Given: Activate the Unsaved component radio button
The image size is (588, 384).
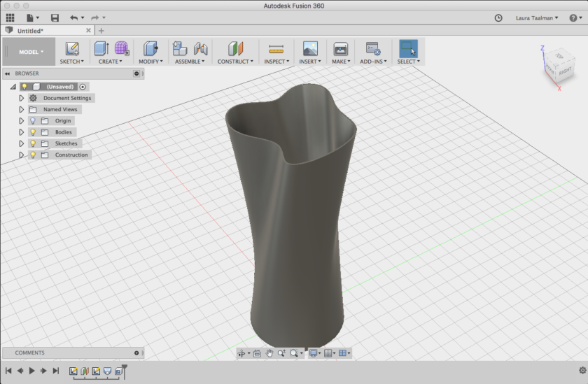Looking at the screenshot, I should tap(83, 87).
